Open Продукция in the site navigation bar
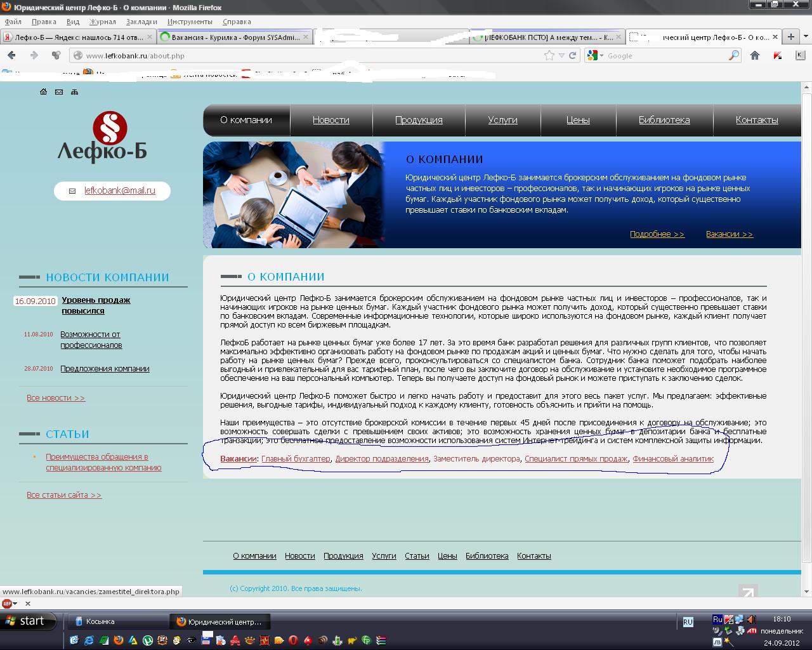 coord(419,120)
